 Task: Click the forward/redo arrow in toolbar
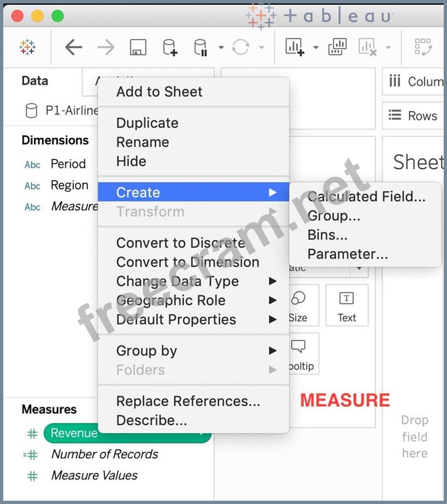(x=106, y=48)
